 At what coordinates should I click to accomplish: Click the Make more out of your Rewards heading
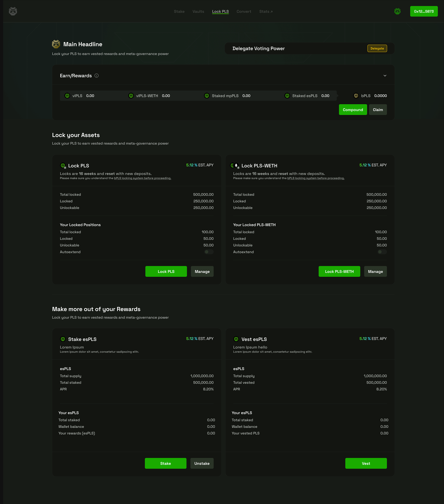tap(96, 309)
